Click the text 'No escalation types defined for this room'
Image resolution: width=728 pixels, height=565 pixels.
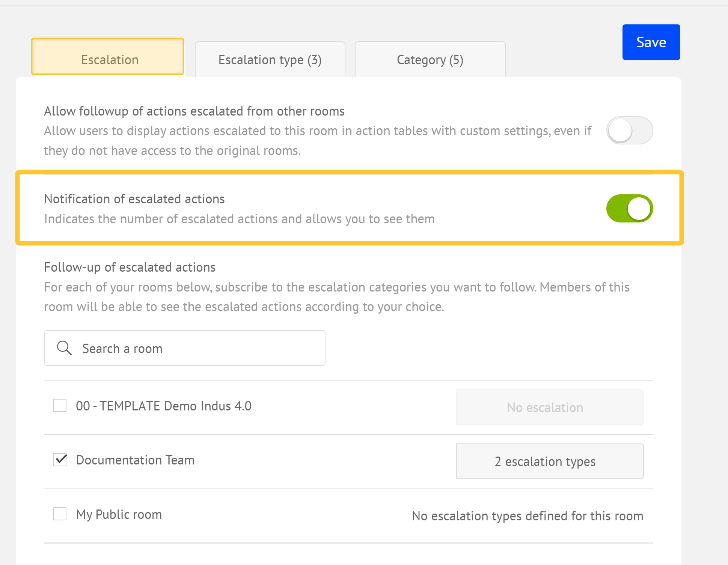pyautogui.click(x=528, y=516)
